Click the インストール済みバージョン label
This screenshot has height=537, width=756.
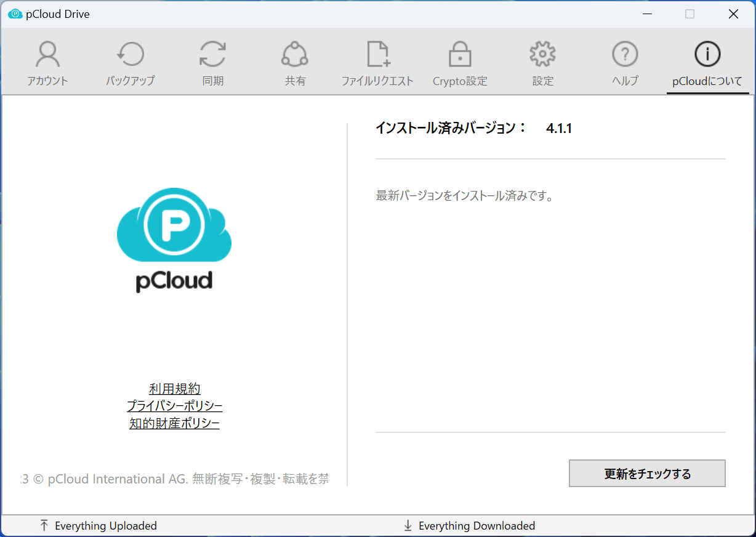click(x=451, y=128)
